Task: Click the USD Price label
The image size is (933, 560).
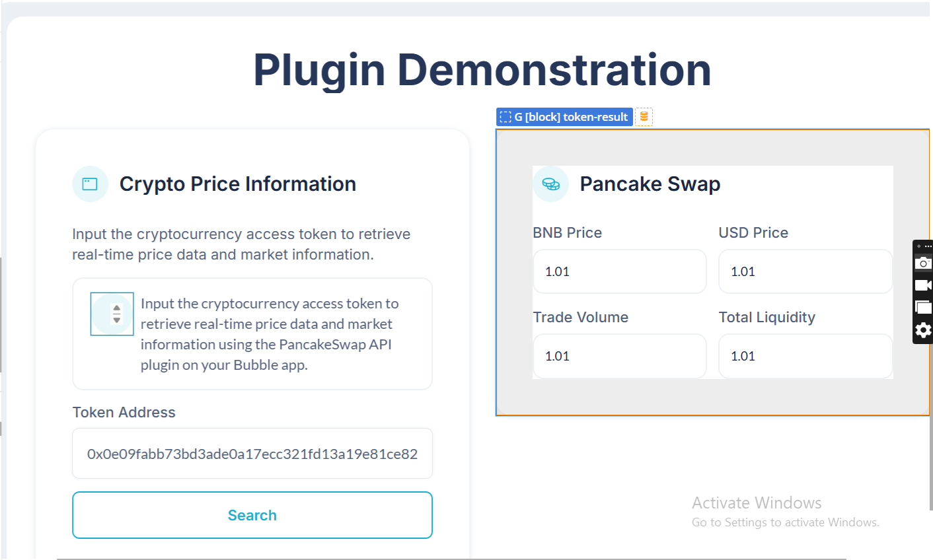Action: 753,232
